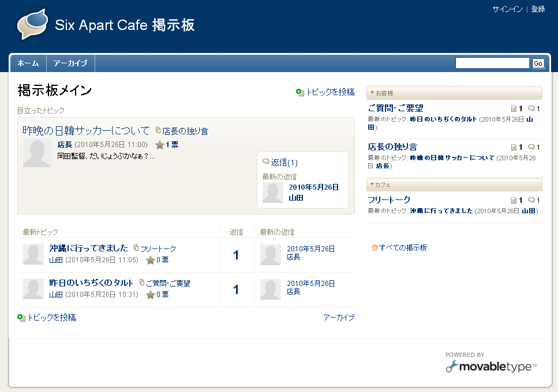
Task: Click comment bubble icon for ご質問・ご要望
Action: pos(531,108)
